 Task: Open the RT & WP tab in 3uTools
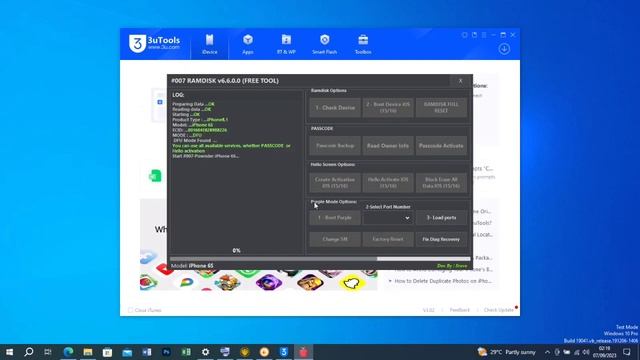point(286,44)
